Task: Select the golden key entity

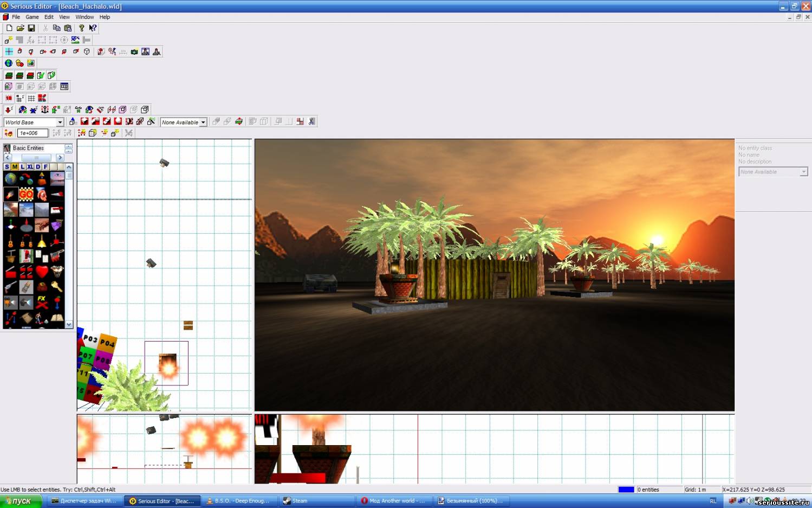Action: coord(57,287)
